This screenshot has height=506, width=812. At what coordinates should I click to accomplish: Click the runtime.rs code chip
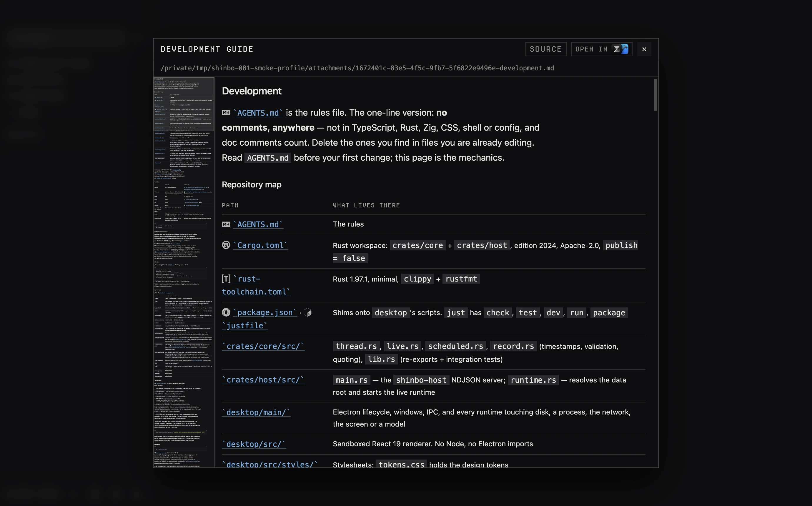coord(533,380)
